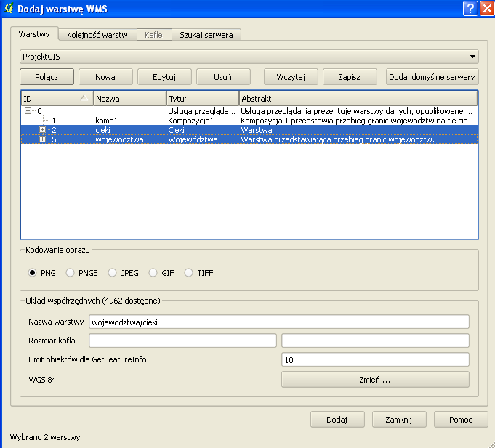Image resolution: width=495 pixels, height=448 pixels.
Task: Switch to the Warstwy tab
Action: click(x=34, y=34)
